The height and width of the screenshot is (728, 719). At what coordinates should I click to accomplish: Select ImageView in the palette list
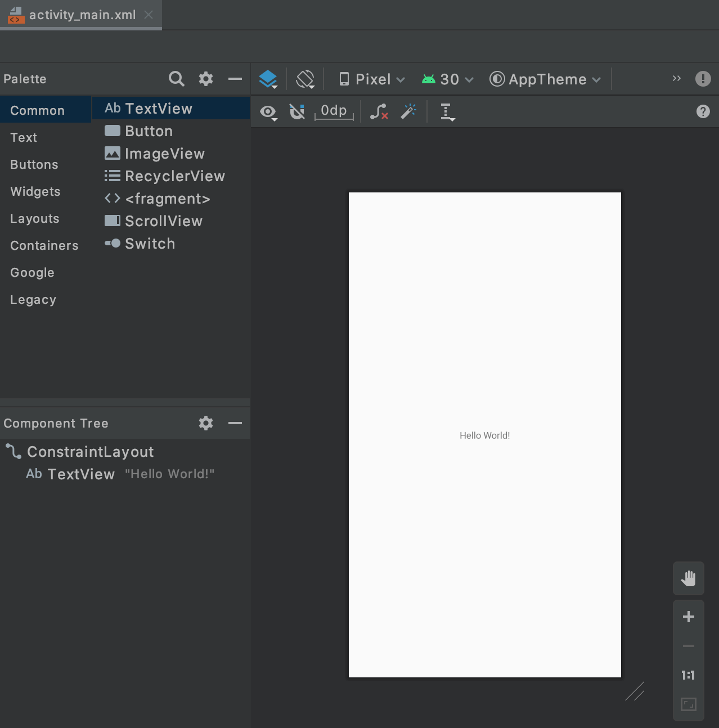coord(171,153)
